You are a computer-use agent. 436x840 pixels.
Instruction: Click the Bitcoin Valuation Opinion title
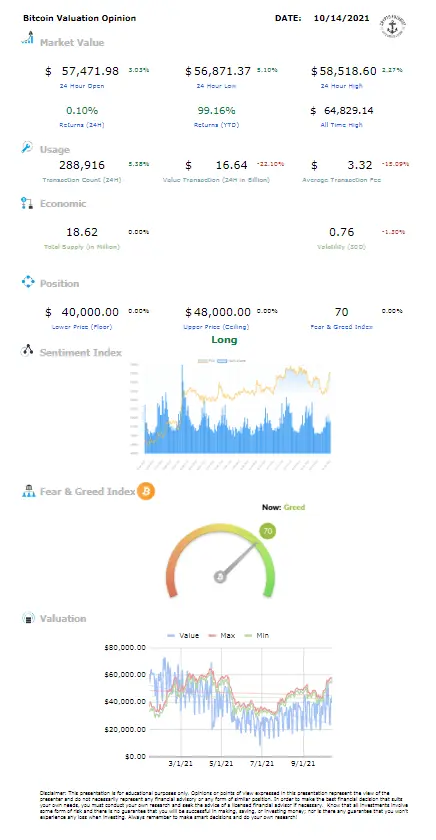[79, 18]
